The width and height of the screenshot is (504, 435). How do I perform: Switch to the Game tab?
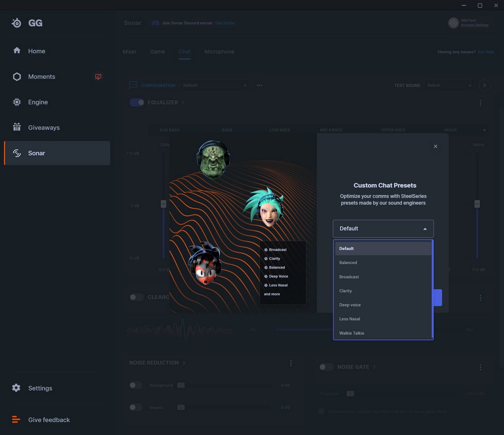[x=157, y=52]
